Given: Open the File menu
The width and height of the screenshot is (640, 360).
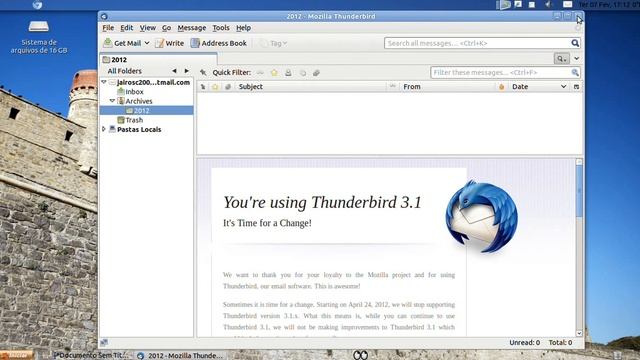Looking at the screenshot, I should click(x=108, y=28).
